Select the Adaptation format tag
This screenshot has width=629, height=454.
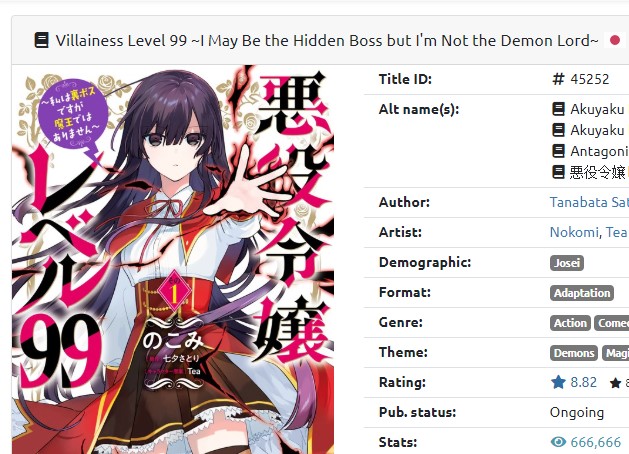582,293
